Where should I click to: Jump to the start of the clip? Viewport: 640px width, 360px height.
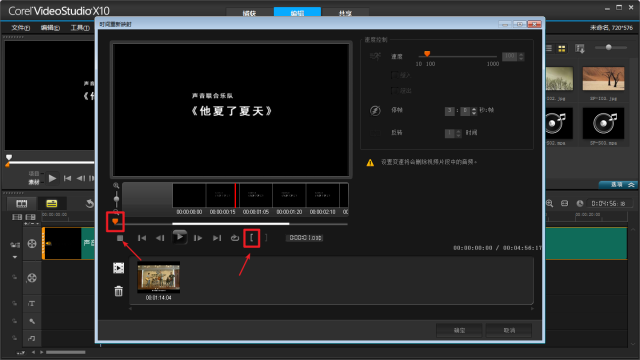click(142, 238)
